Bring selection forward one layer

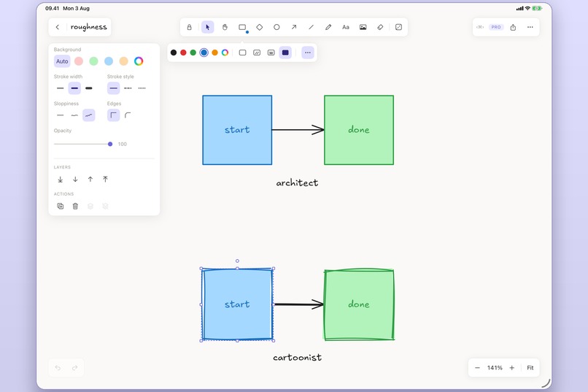tap(90, 180)
